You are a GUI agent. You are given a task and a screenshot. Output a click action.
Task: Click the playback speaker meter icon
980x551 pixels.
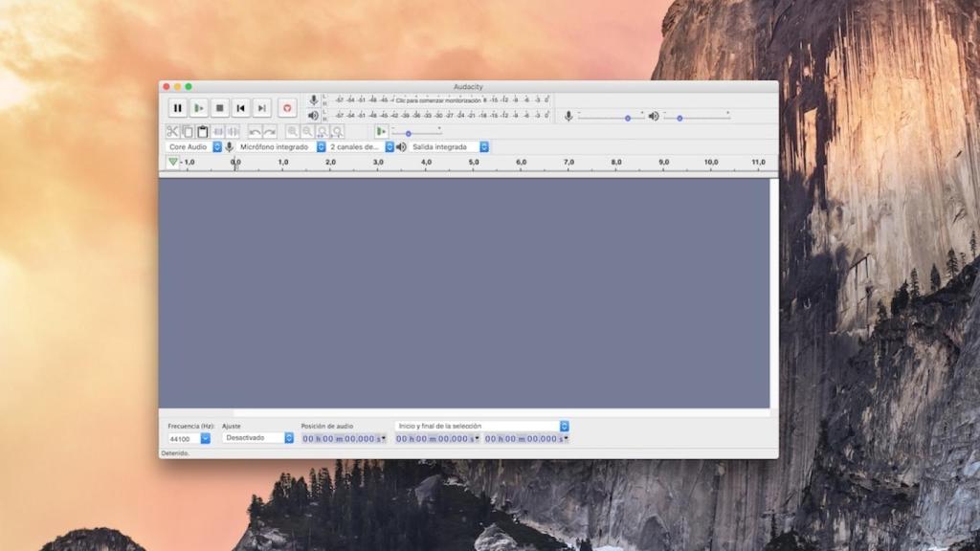point(315,117)
